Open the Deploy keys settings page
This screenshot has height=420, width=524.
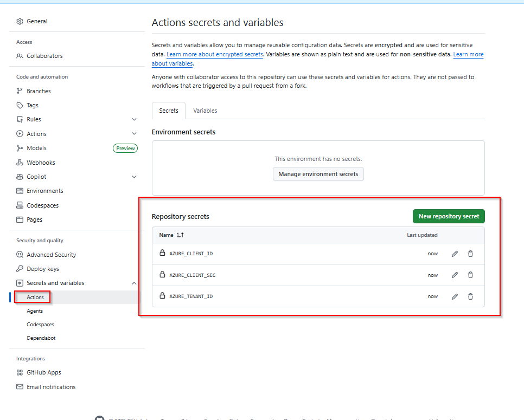pyautogui.click(x=43, y=269)
